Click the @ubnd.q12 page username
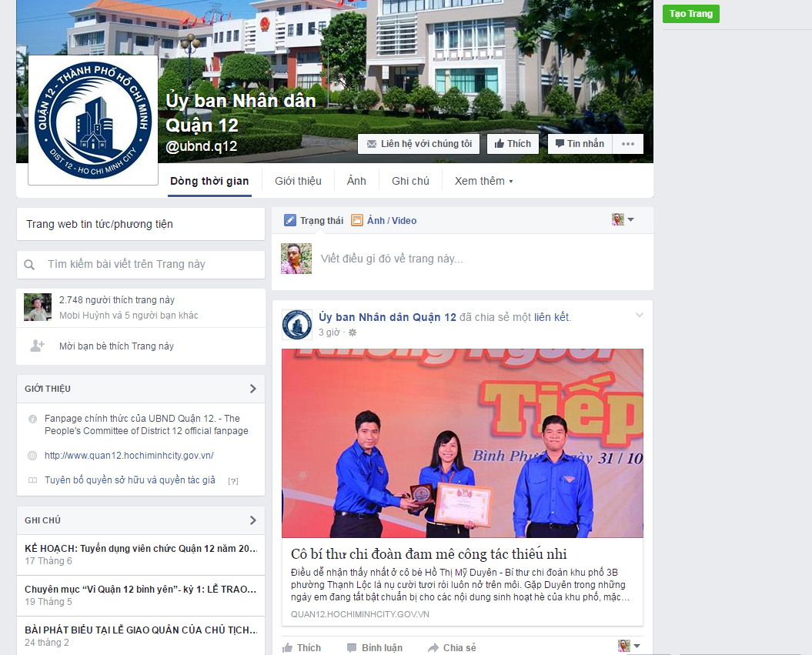The image size is (812, 655). [202, 146]
